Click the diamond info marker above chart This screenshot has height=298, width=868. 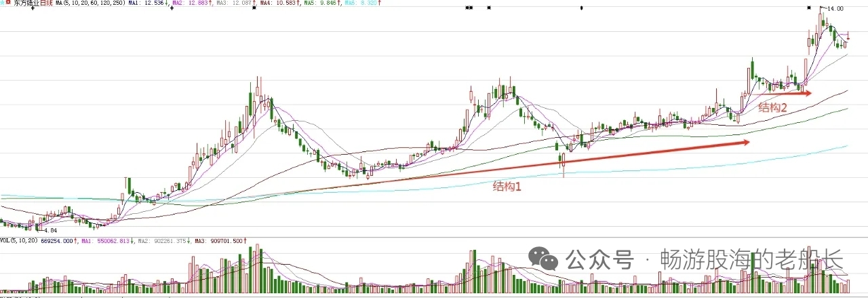coord(580,7)
